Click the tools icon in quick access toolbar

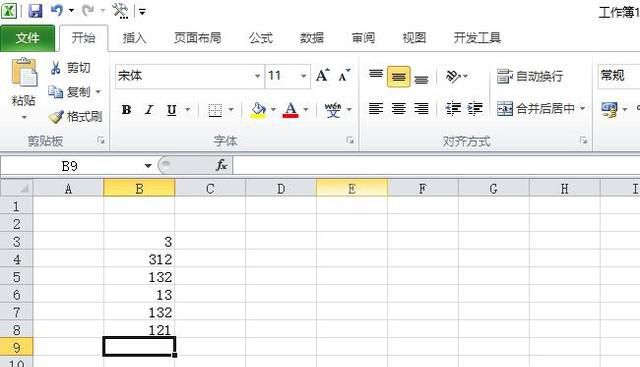120,11
